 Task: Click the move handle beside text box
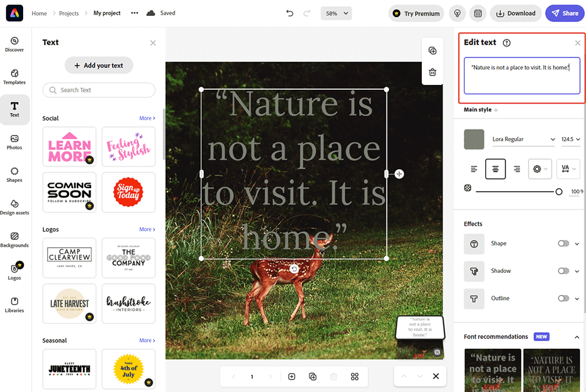[x=399, y=174]
